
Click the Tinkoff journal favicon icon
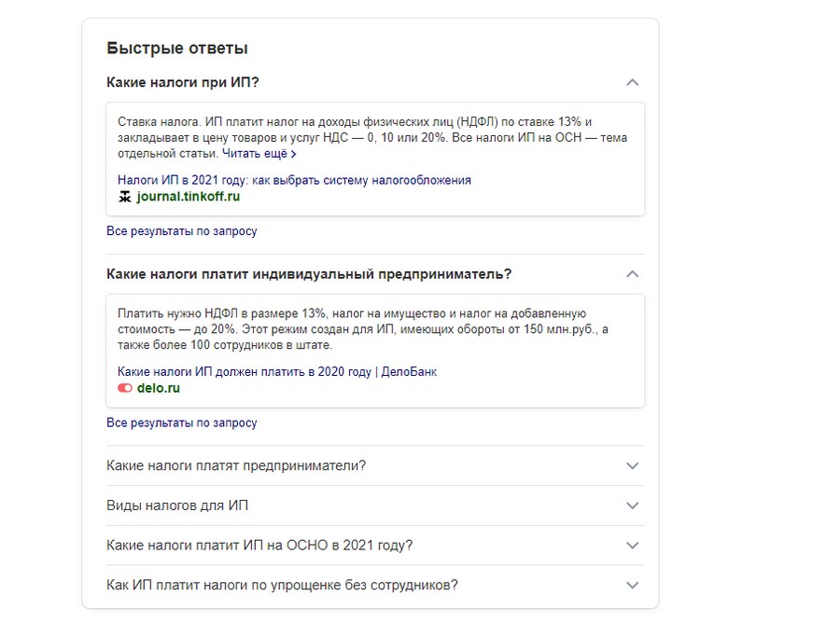pyautogui.click(x=125, y=197)
